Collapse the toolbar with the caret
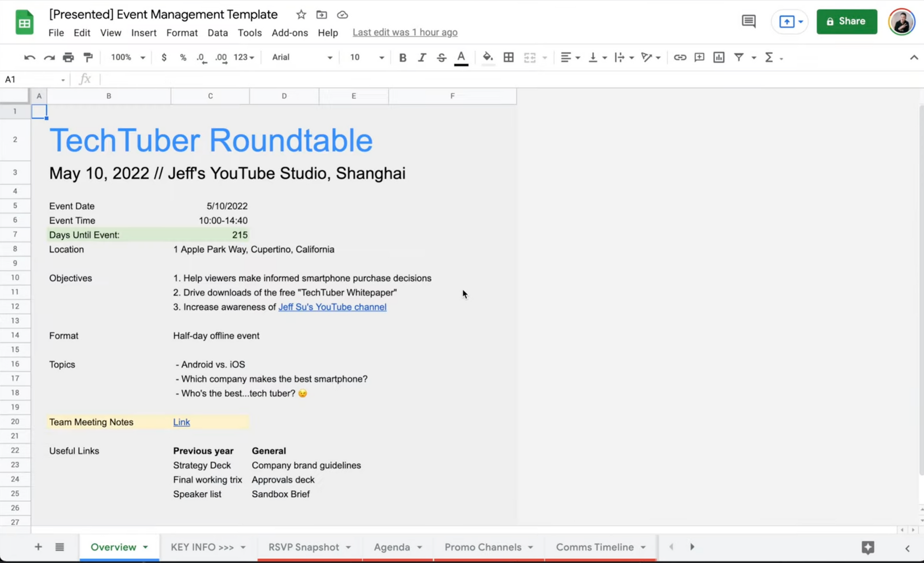 (914, 58)
